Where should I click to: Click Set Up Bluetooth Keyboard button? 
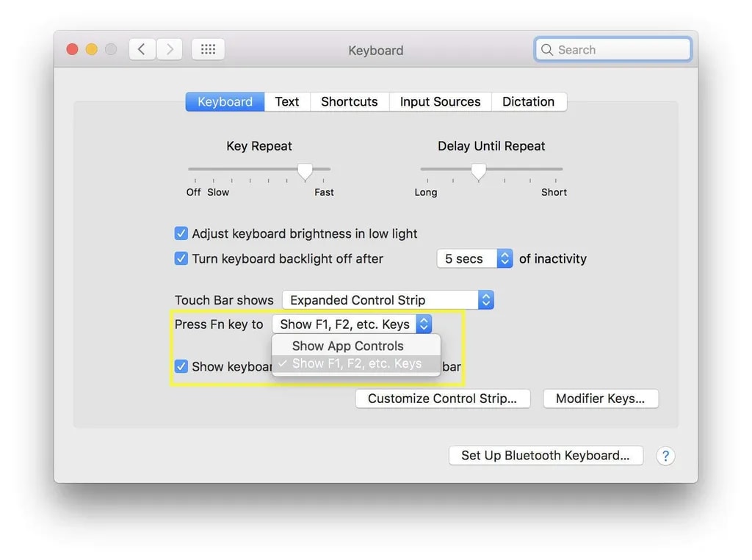point(545,455)
